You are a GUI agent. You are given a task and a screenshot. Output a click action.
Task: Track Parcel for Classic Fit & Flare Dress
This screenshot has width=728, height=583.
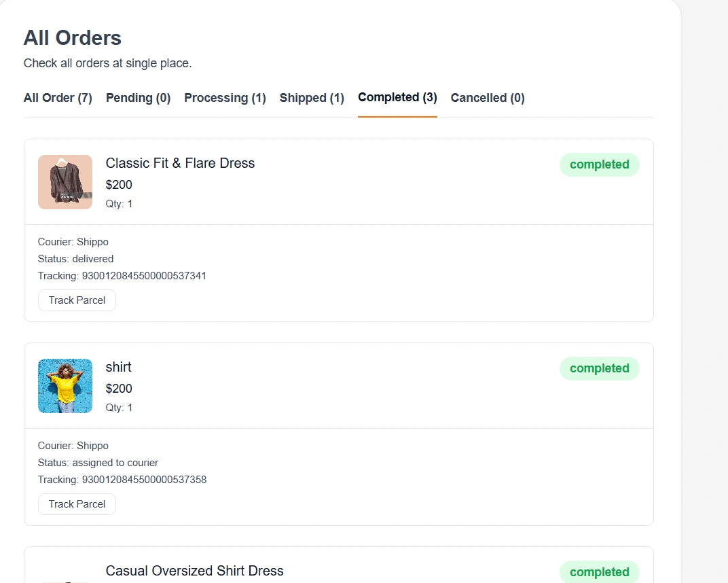click(77, 300)
